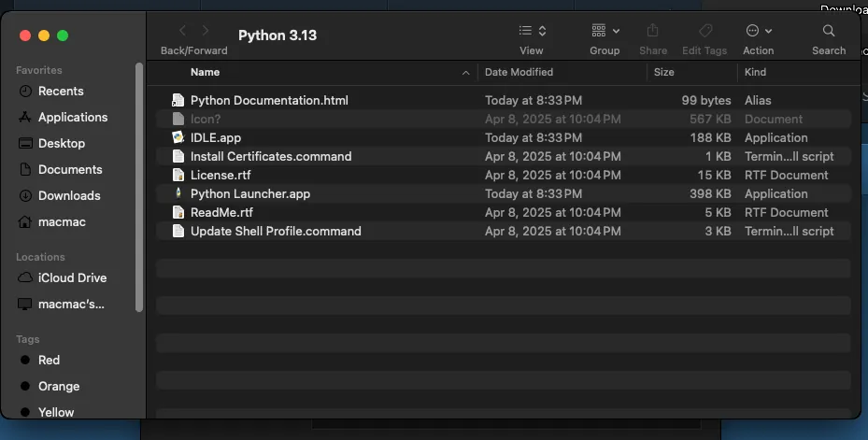Viewport: 868px width, 440px height.
Task: Select Python Documentation.html file icon
Action: [x=178, y=100]
